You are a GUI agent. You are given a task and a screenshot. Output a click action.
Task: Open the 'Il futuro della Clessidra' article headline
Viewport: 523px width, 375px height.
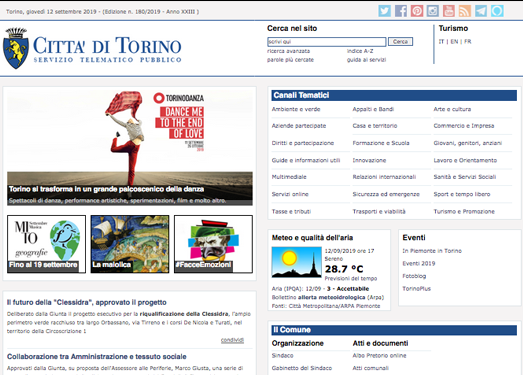[x=87, y=303]
